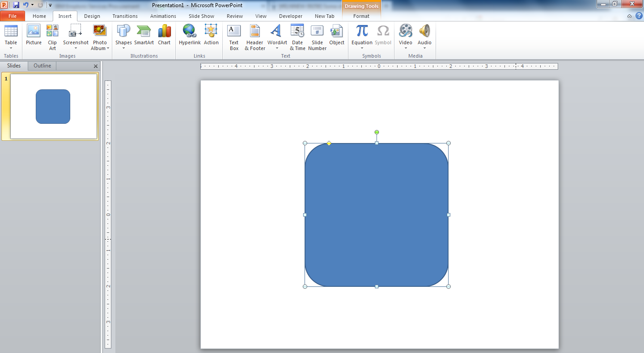
Task: Open the File tab
Action: [x=13, y=16]
